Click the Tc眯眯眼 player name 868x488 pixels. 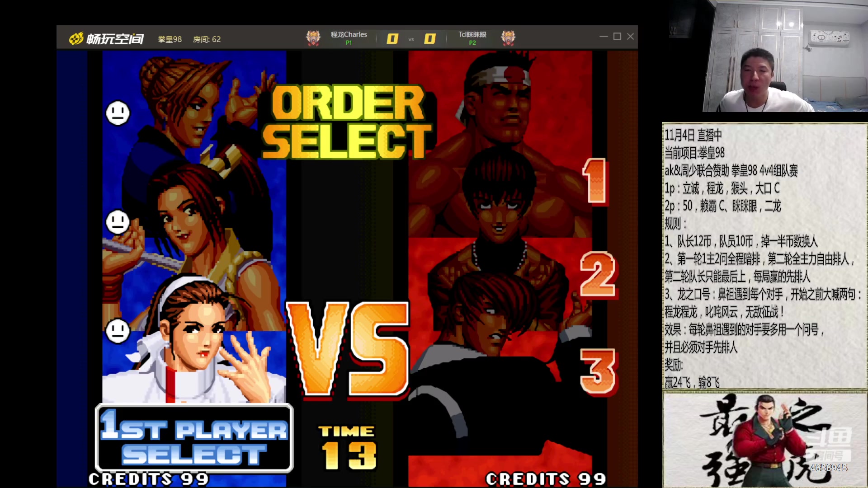472,34
